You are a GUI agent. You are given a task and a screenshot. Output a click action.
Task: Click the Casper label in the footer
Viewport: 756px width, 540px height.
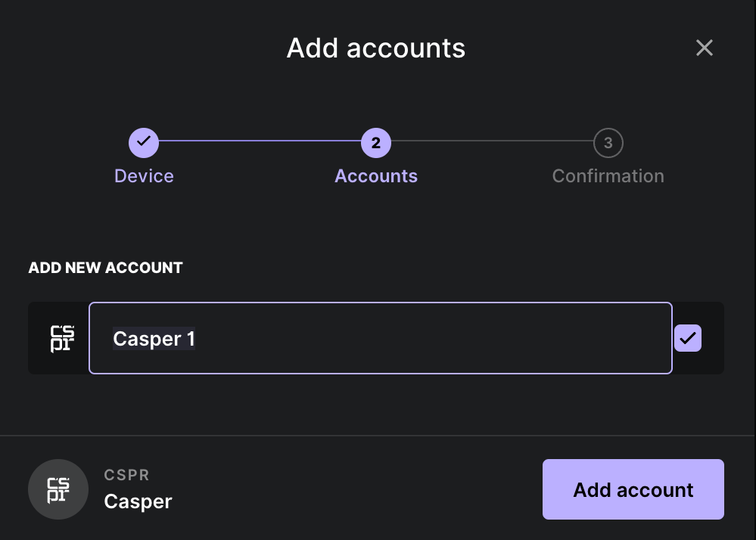coord(138,501)
